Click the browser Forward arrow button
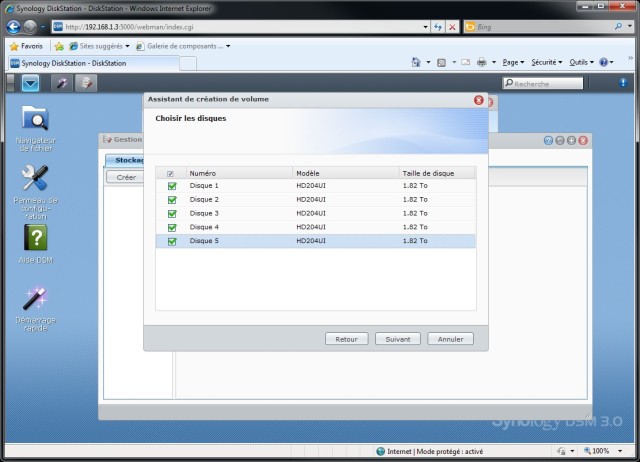Viewport: 640px width, 462px height. (30, 27)
